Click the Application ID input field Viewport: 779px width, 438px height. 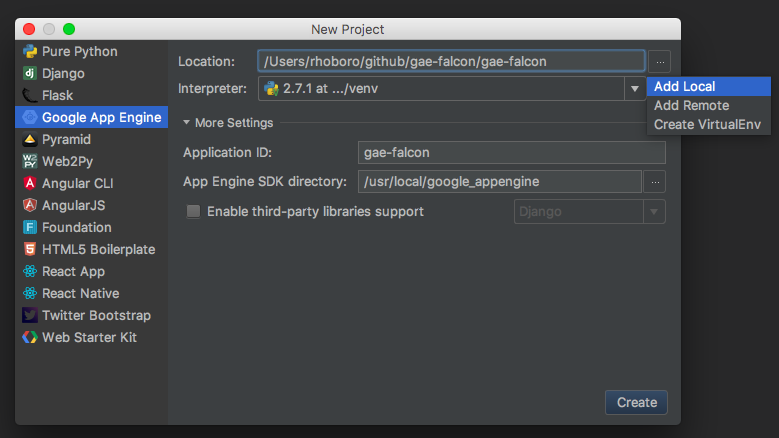tap(512, 152)
